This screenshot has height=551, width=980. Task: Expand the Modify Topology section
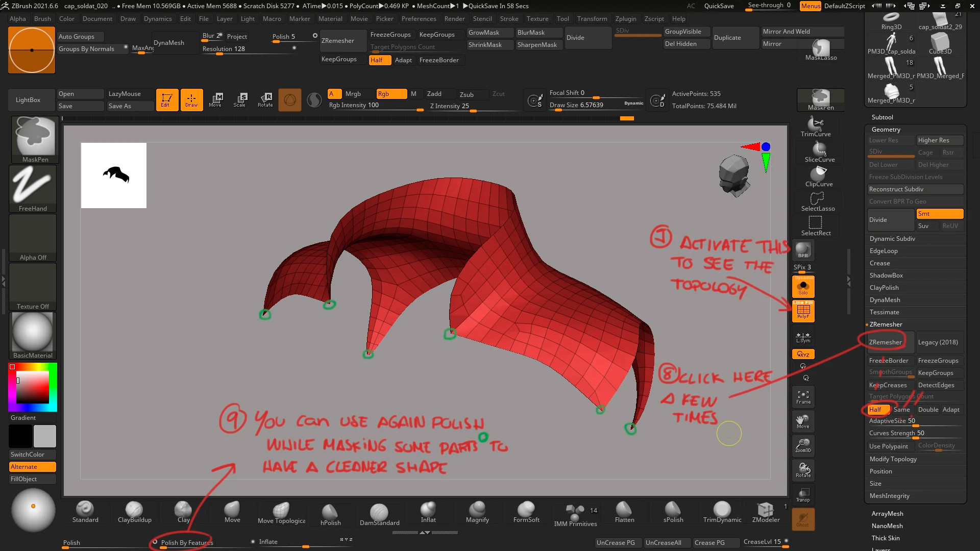tap(893, 459)
